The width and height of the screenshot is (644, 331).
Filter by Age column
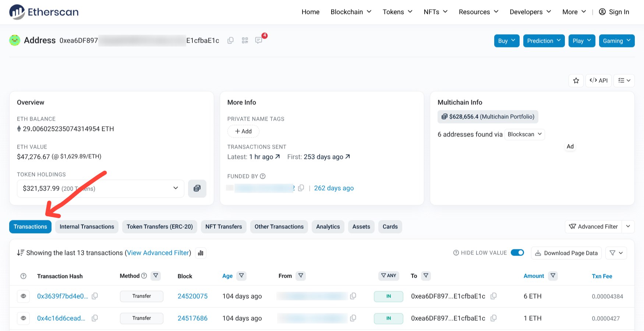(x=241, y=276)
